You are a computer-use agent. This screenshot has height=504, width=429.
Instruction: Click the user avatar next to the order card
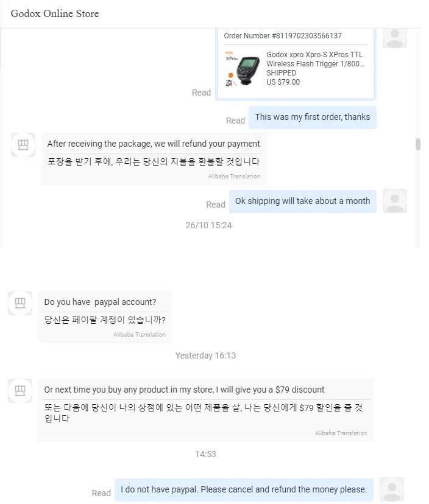coord(395,37)
